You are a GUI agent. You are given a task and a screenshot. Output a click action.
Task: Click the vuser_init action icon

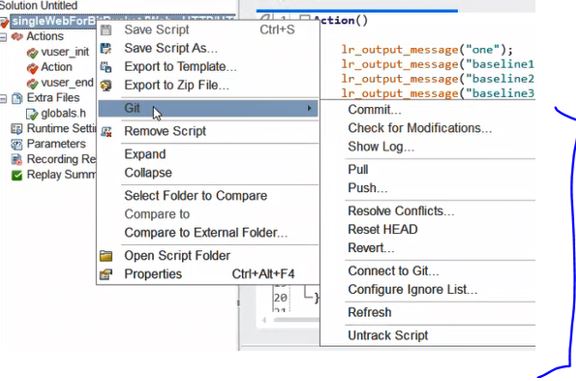[x=32, y=53]
